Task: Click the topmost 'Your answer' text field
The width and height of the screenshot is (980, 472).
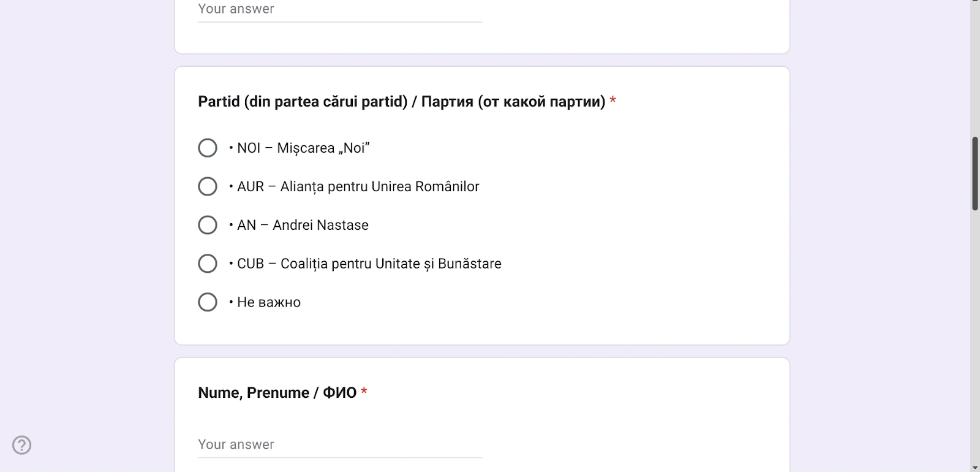Action: (x=339, y=10)
